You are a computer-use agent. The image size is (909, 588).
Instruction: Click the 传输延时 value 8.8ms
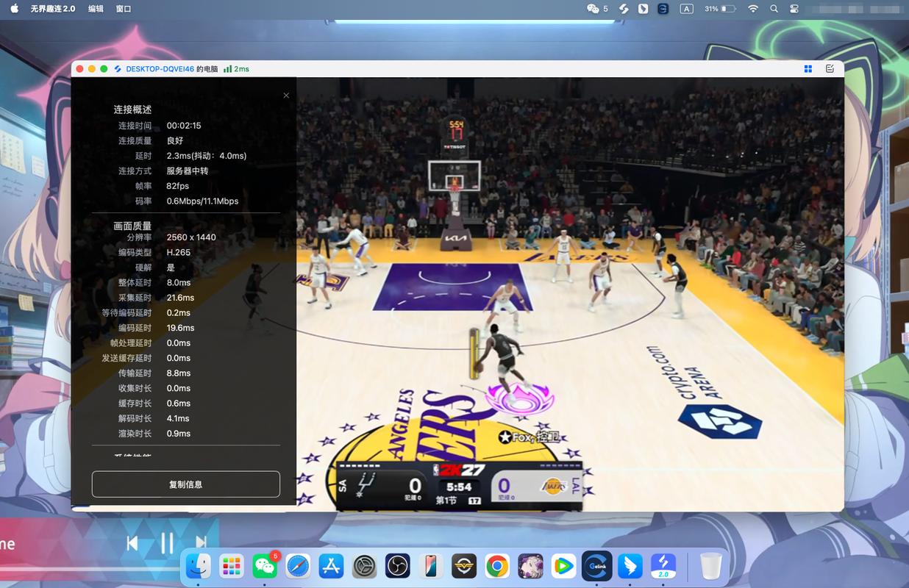(x=179, y=373)
